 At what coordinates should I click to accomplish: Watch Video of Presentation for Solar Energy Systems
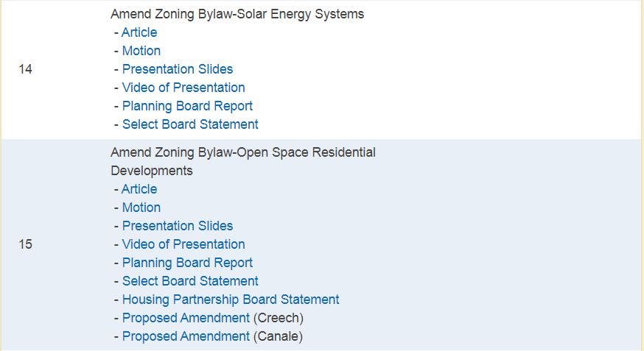click(x=183, y=88)
